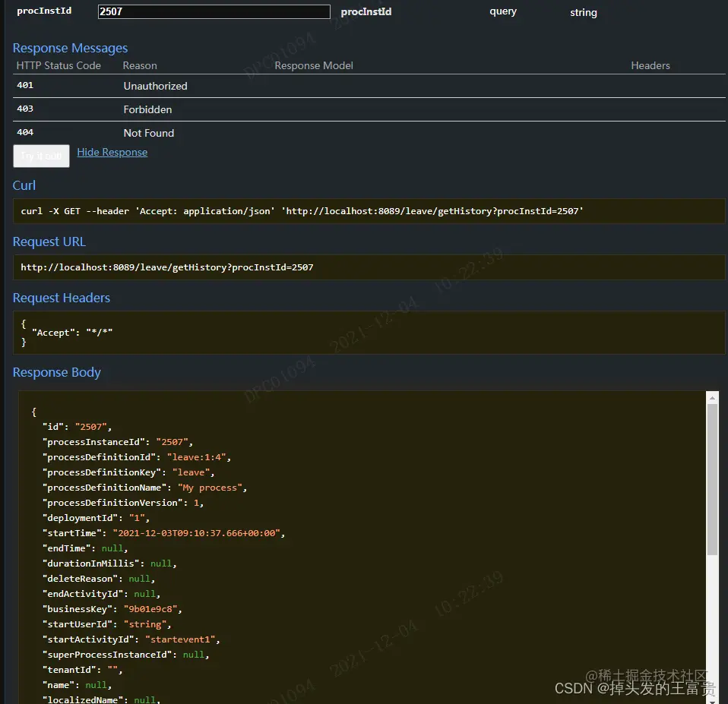The height and width of the screenshot is (704, 728).
Task: Click the "tenantId": "" line
Action: click(83, 670)
